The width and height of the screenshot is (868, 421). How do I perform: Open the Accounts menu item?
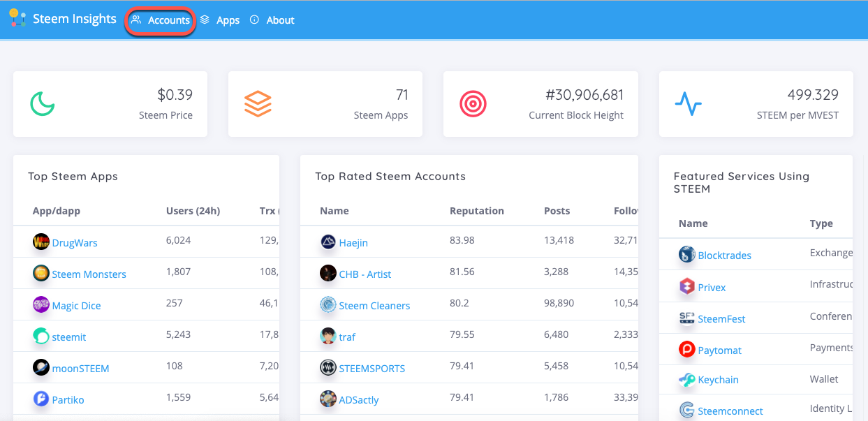point(160,20)
